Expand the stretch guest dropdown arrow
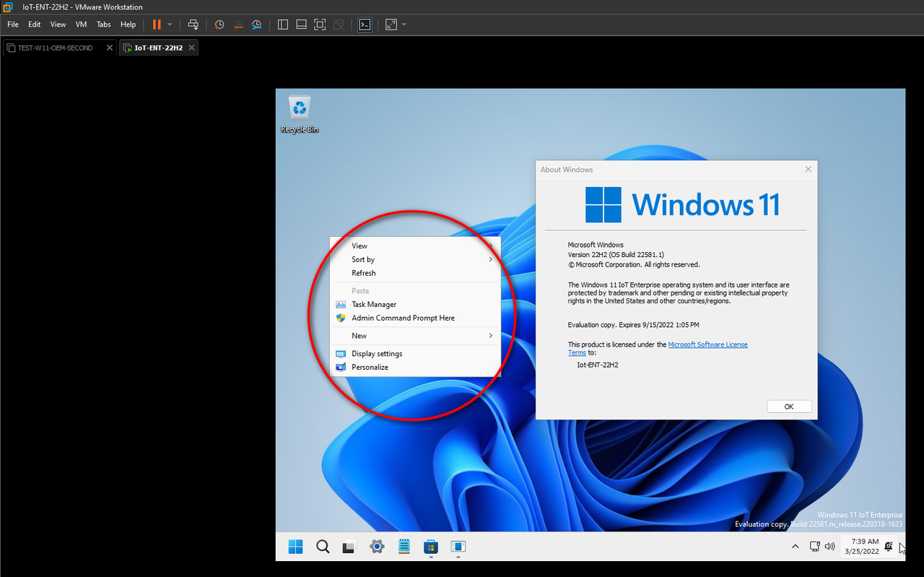 tap(404, 25)
